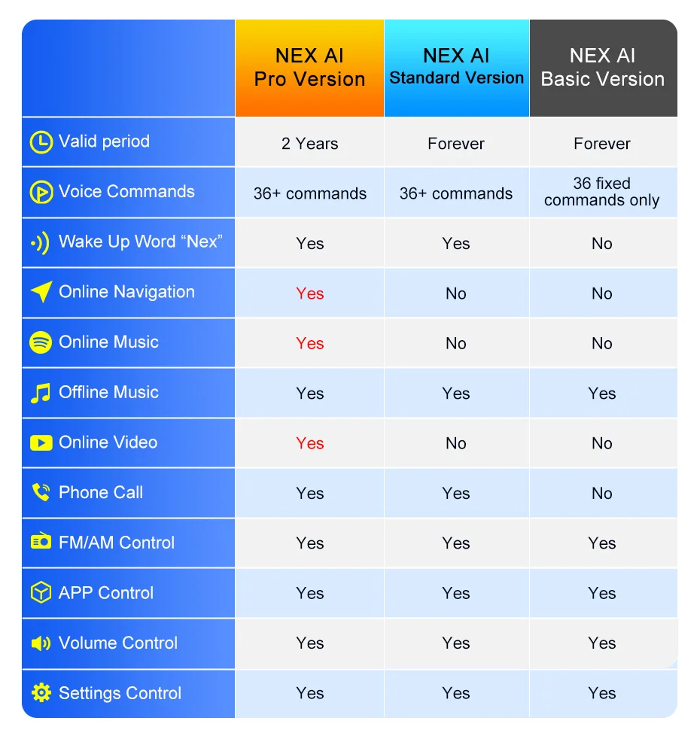Click the music note icon for Offline Music

pos(41,393)
